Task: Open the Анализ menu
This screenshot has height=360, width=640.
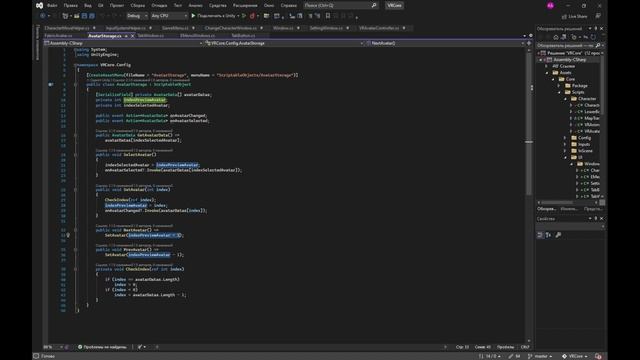Action: point(196,6)
